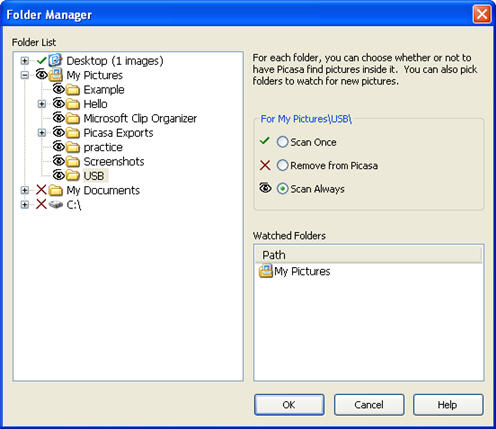496x429 pixels.
Task: Expand the Picasa Exports folder node
Action: pos(42,133)
